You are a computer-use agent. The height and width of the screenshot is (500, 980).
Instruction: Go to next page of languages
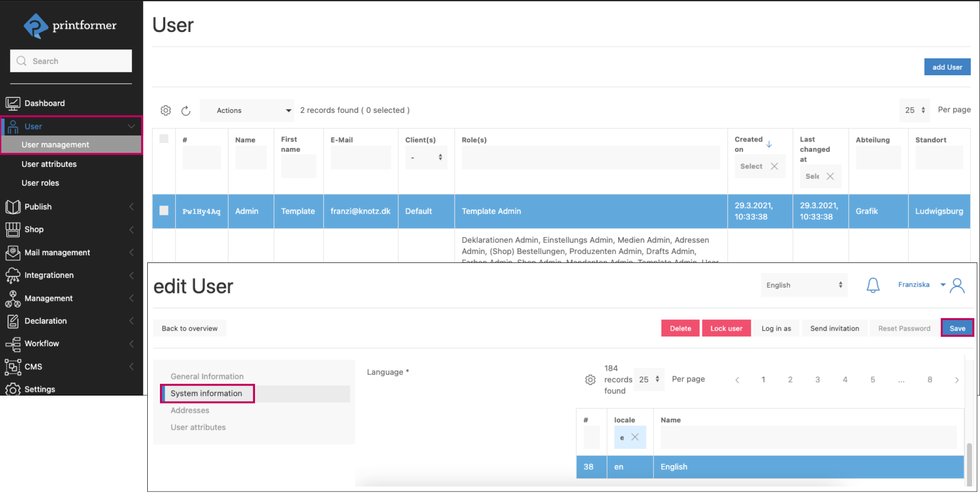pos(956,380)
